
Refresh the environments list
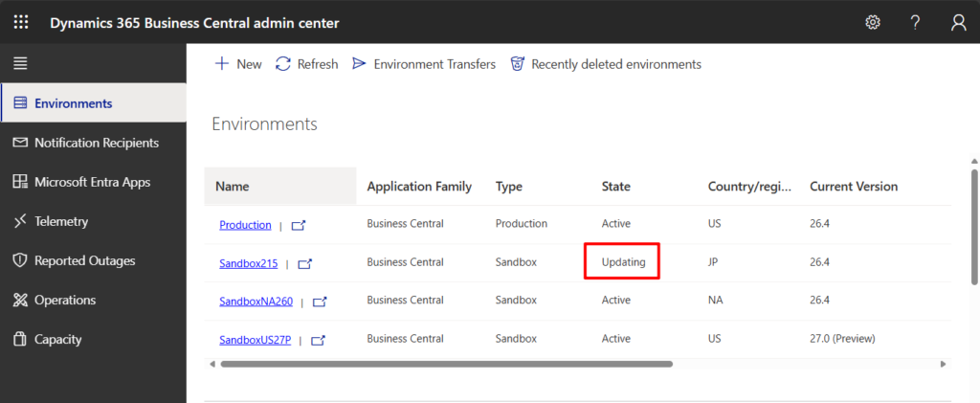306,64
